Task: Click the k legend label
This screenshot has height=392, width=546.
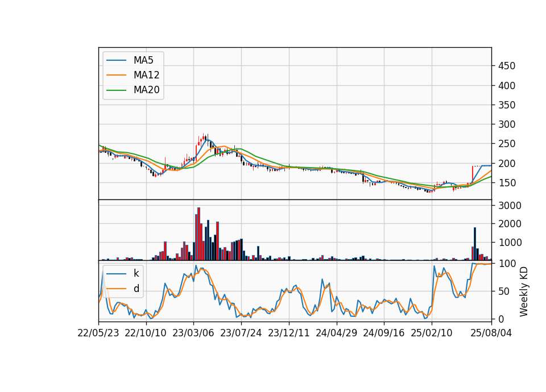Action: coord(136,273)
